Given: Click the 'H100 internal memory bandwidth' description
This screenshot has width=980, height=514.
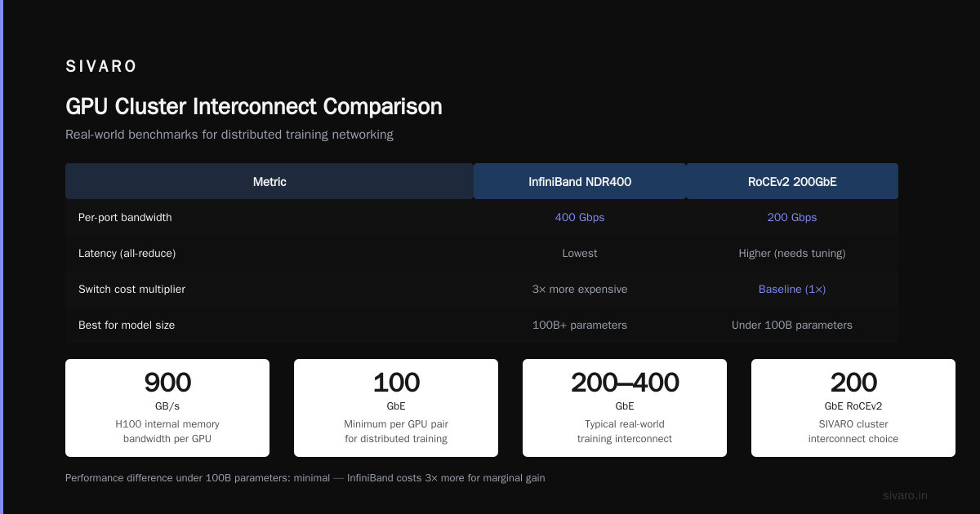Looking at the screenshot, I should (x=167, y=432).
